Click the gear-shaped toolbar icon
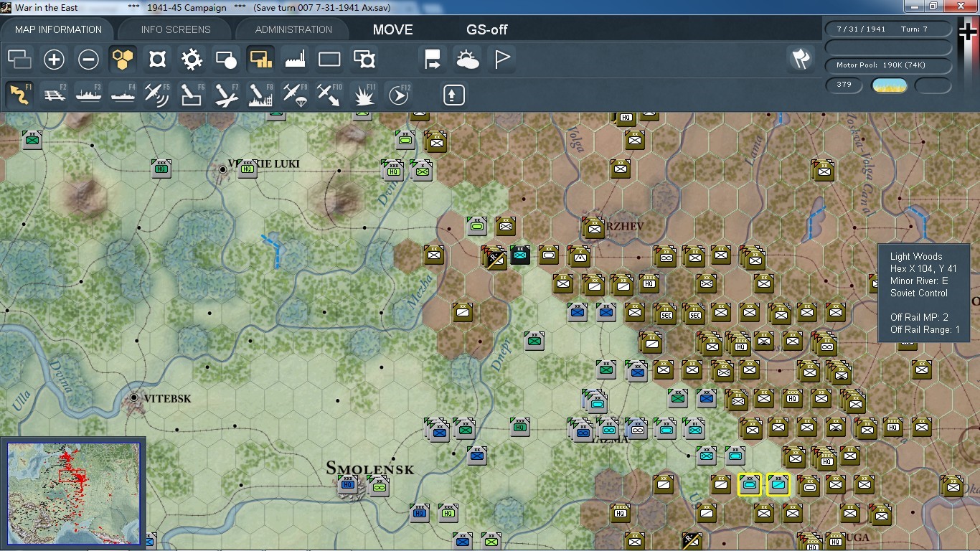The width and height of the screenshot is (980, 551). click(192, 60)
